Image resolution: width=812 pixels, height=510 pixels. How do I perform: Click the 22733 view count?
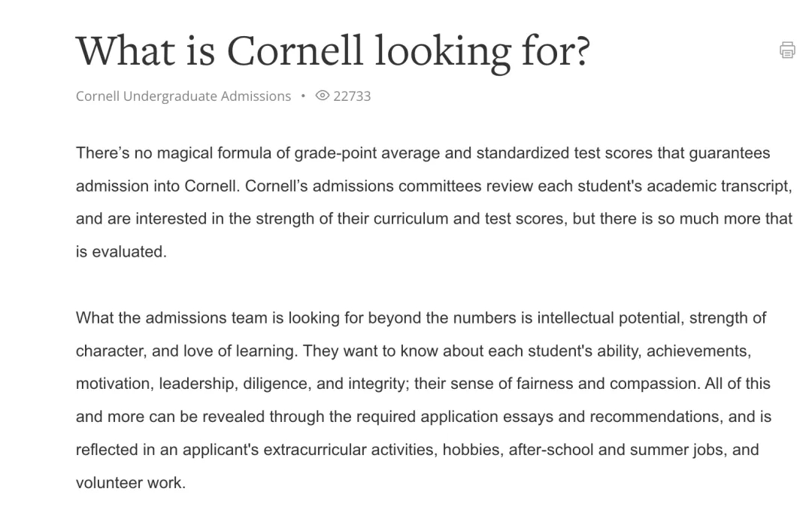pyautogui.click(x=352, y=96)
